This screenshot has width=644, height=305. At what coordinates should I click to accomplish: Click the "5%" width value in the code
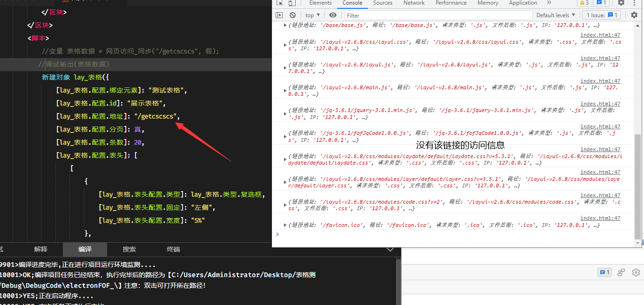[198, 220]
